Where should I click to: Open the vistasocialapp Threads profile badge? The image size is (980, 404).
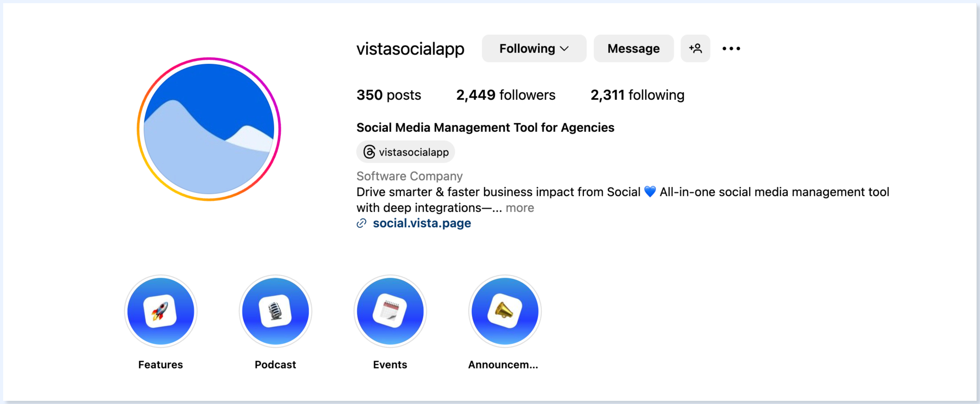tap(405, 152)
